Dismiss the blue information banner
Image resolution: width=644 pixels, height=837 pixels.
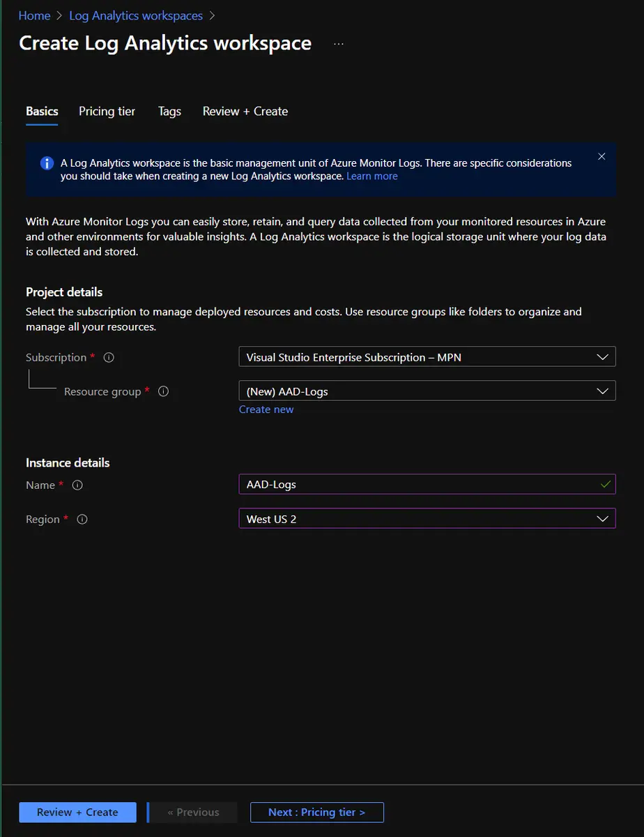coord(601,157)
